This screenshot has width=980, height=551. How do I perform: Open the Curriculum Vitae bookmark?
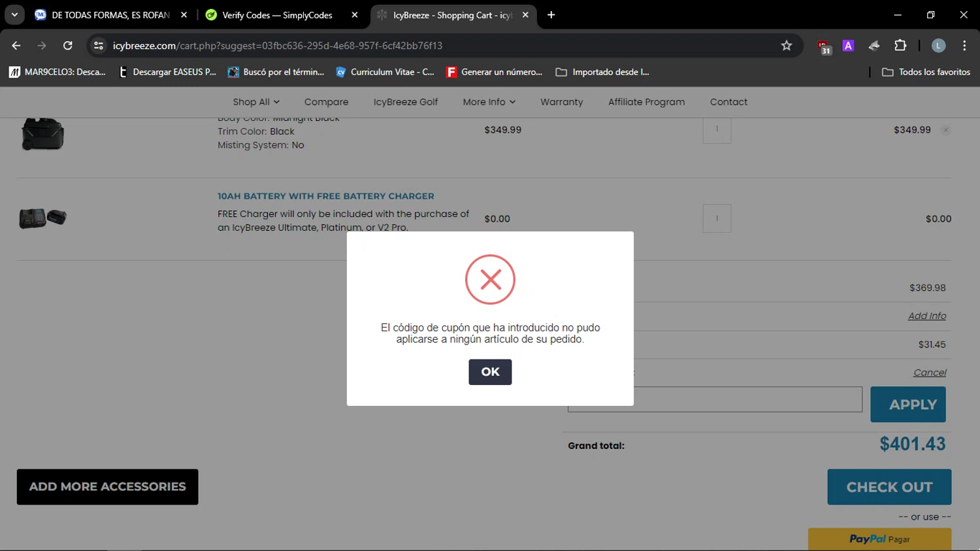pos(385,72)
